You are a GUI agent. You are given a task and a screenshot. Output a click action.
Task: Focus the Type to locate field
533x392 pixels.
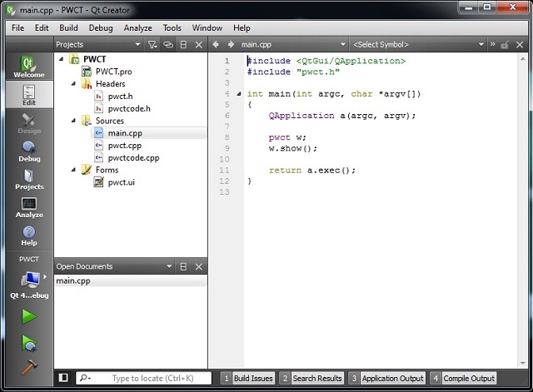tap(144, 378)
